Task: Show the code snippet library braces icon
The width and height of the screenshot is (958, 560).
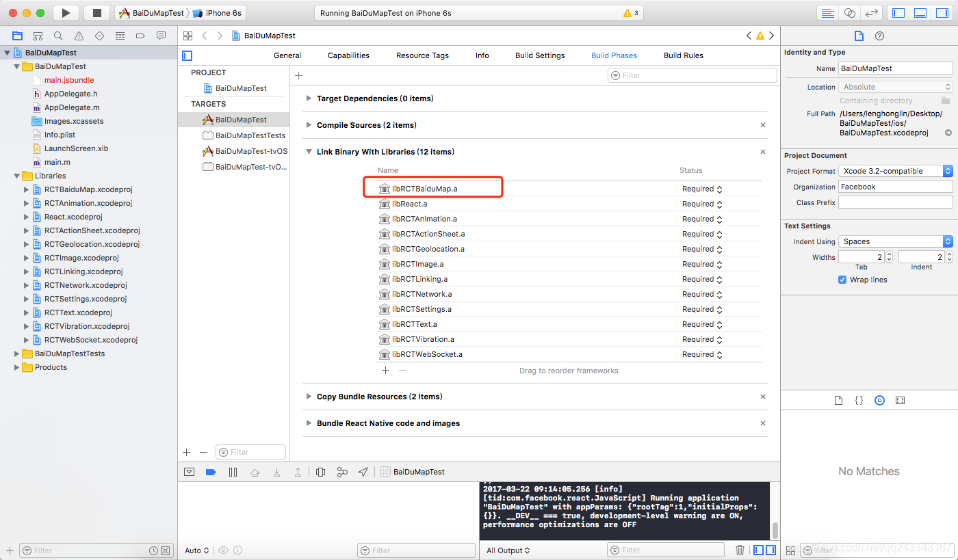Action: (859, 401)
